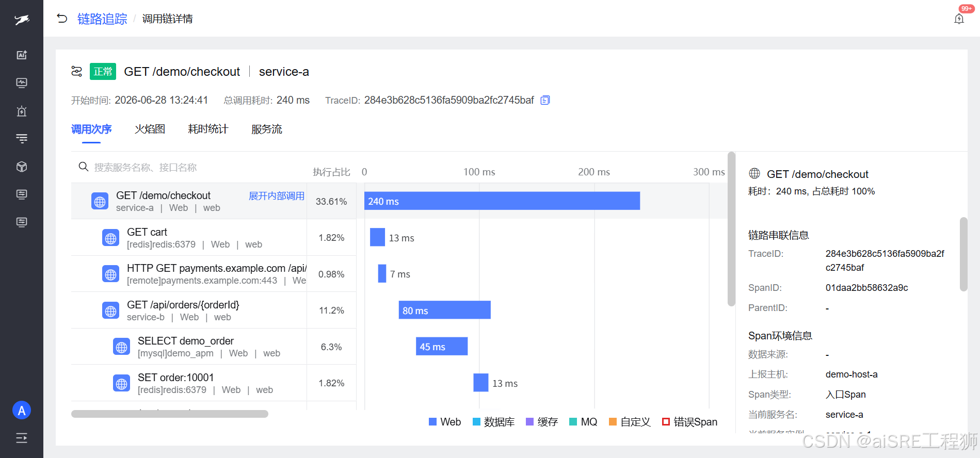Image resolution: width=980 pixels, height=458 pixels.
Task: Click the globe icon of GET cart row
Action: click(110, 238)
